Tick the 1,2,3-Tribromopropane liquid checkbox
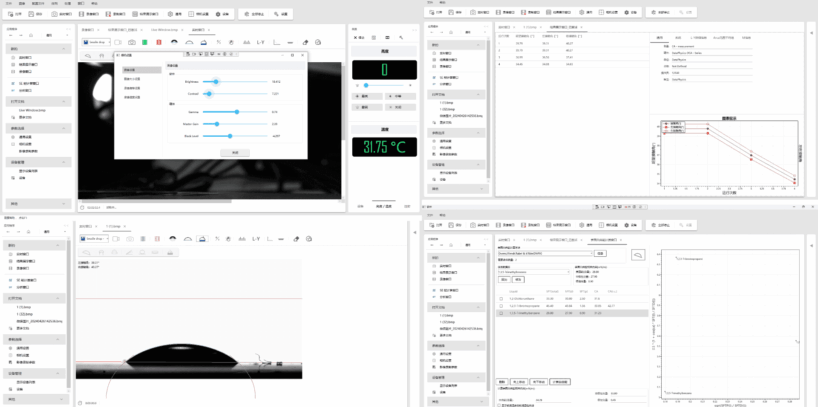 tap(501, 305)
